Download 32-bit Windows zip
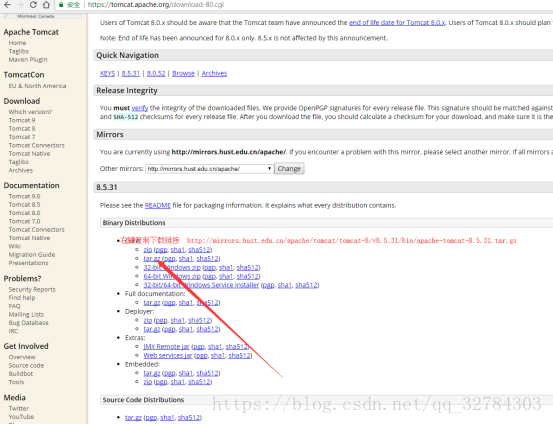Screen dimensions: 553x424 click(172, 267)
